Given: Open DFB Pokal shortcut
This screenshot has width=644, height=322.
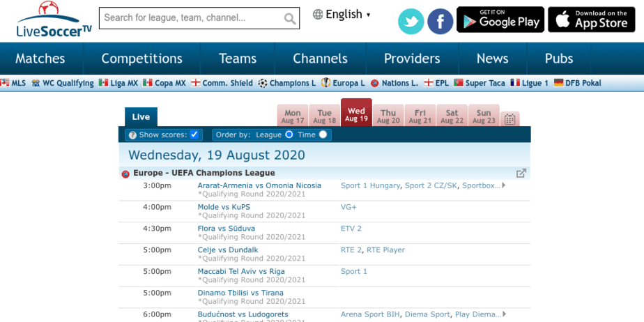Looking at the screenshot, I should pyautogui.click(x=578, y=83).
